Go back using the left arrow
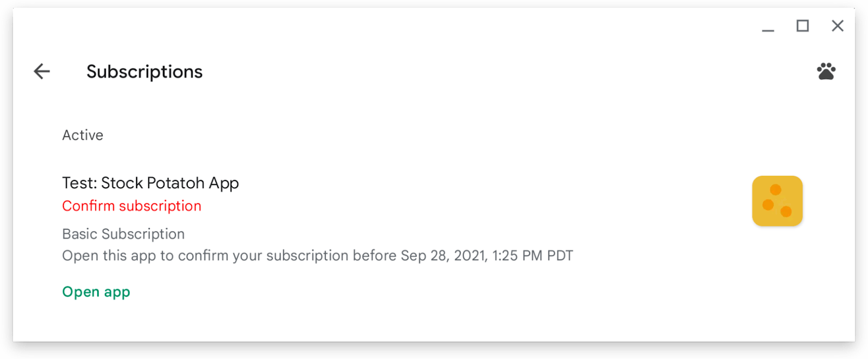868x359 pixels. point(42,71)
